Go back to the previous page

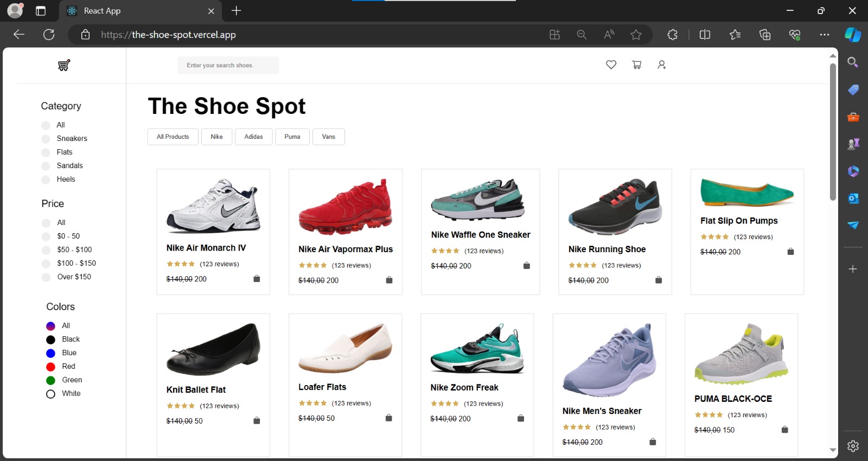pyautogui.click(x=19, y=35)
